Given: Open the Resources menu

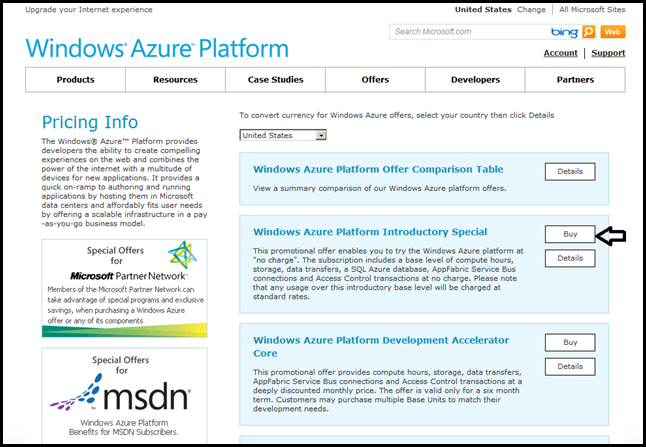Looking at the screenshot, I should 176,80.
